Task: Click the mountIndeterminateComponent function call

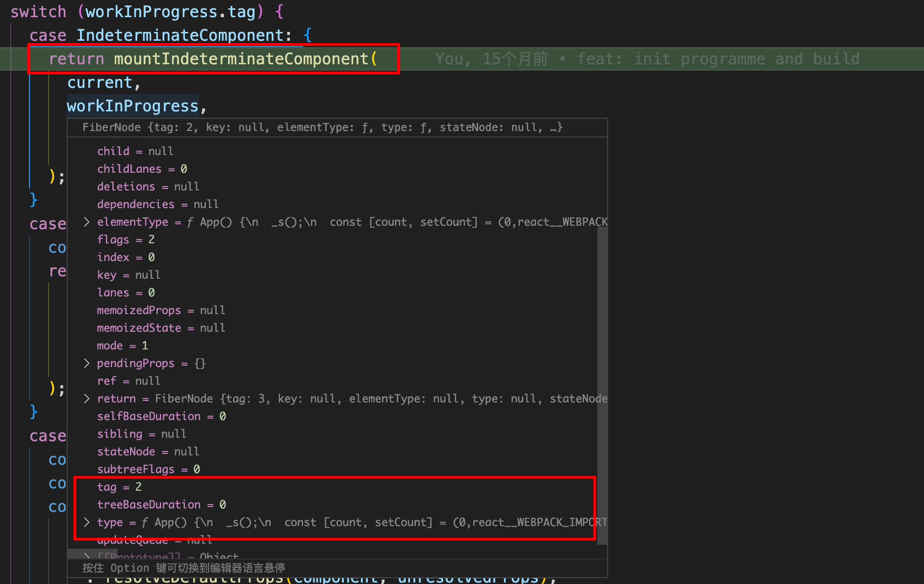Action: click(x=241, y=59)
